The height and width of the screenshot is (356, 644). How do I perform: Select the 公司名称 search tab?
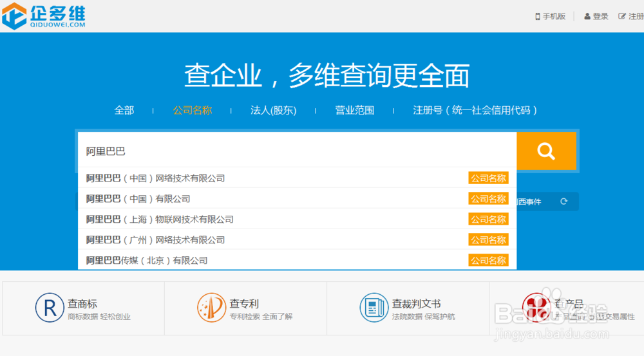(192, 110)
